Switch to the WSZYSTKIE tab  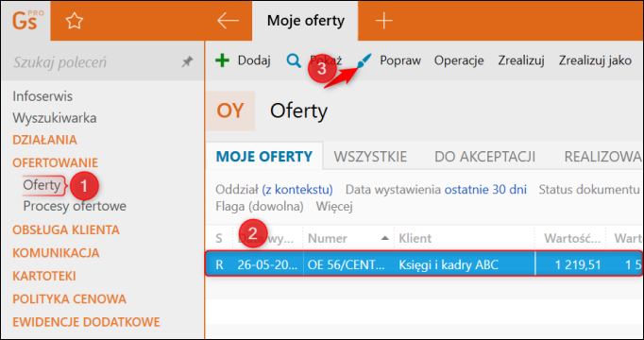370,157
